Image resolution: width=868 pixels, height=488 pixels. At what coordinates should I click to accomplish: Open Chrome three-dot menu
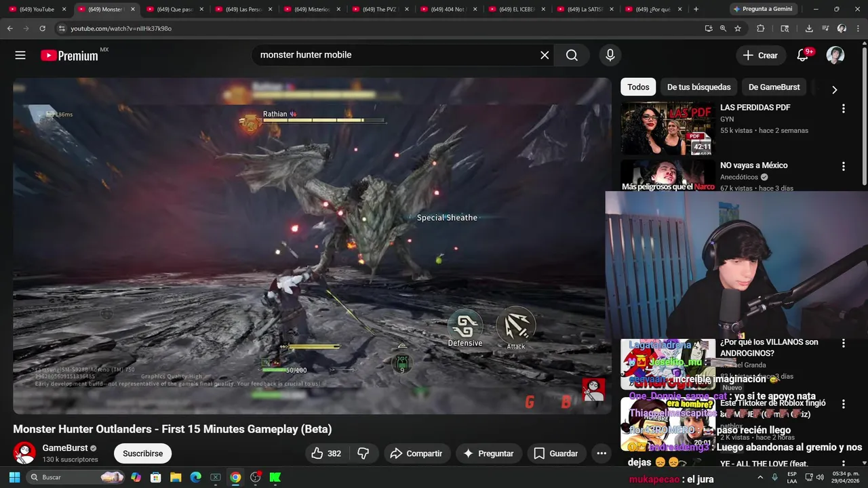tap(858, 28)
